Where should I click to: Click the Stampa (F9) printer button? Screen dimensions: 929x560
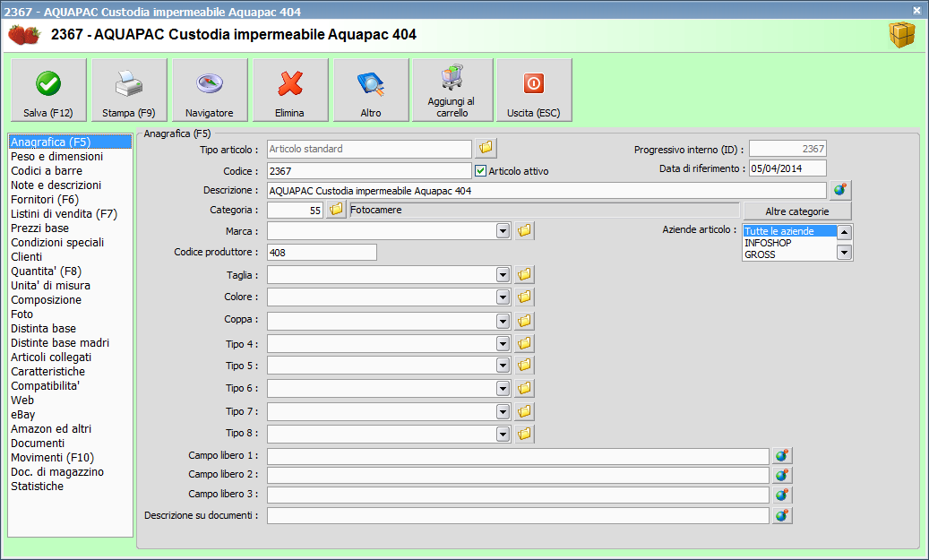[x=129, y=90]
